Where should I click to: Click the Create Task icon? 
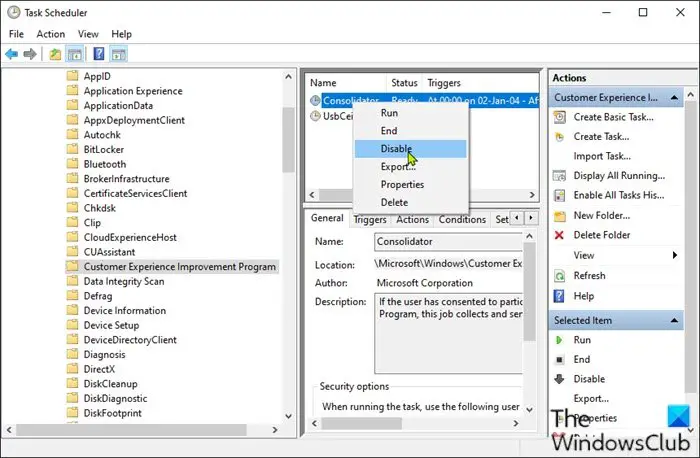click(559, 137)
